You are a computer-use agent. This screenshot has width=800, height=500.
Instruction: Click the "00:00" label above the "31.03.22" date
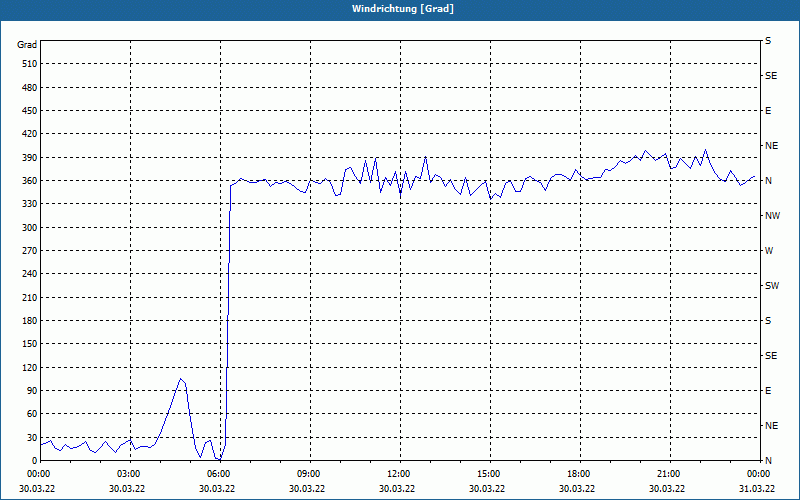760,474
